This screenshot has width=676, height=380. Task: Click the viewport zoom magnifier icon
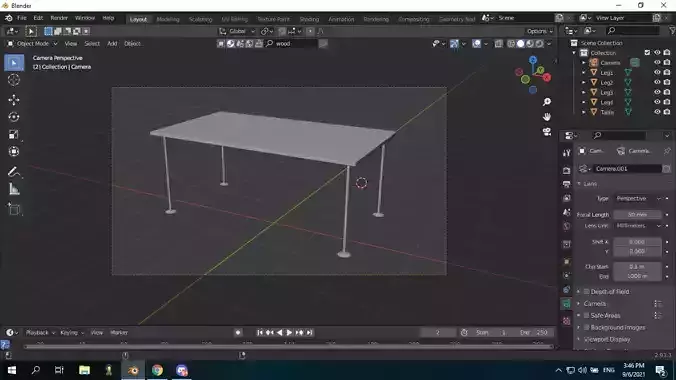pos(547,102)
